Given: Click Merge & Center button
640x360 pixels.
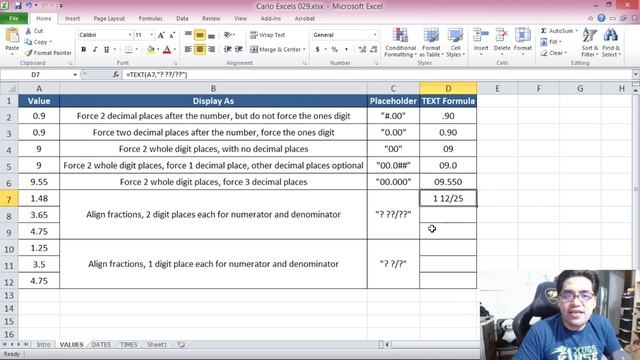Looking at the screenshot, I should pyautogui.click(x=278, y=49).
